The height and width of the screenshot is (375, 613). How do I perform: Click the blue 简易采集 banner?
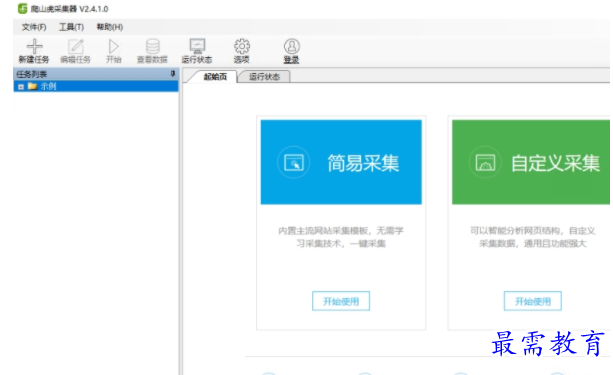click(341, 162)
